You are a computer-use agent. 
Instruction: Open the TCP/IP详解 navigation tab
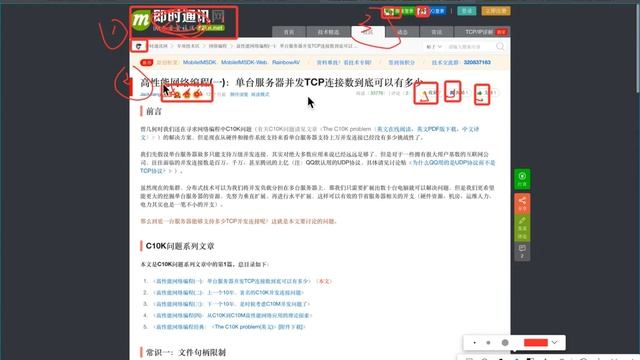tap(482, 32)
